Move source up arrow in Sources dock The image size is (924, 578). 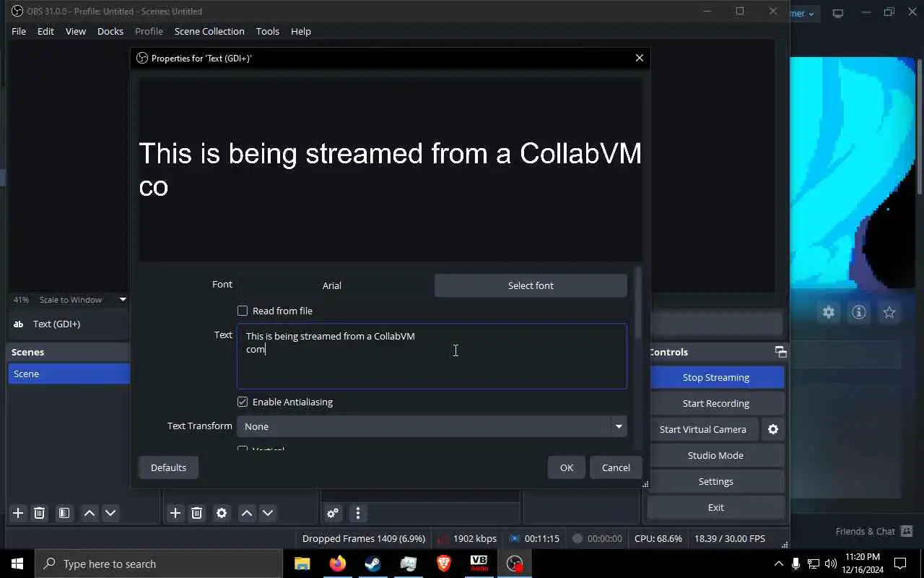pyautogui.click(x=247, y=513)
